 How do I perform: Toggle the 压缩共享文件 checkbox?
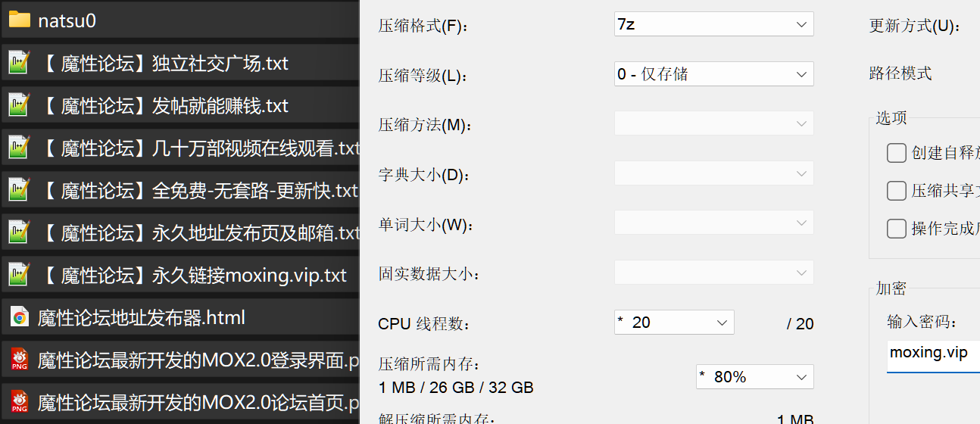pyautogui.click(x=897, y=191)
